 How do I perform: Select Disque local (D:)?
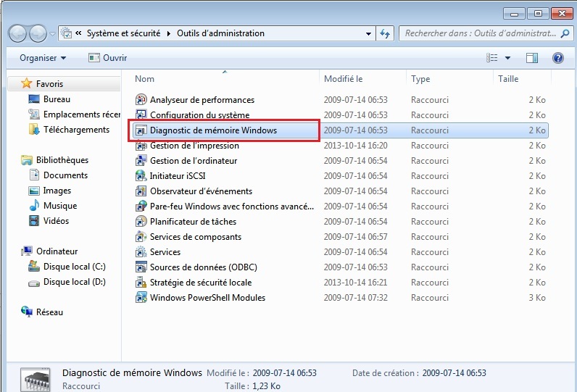pos(67,282)
